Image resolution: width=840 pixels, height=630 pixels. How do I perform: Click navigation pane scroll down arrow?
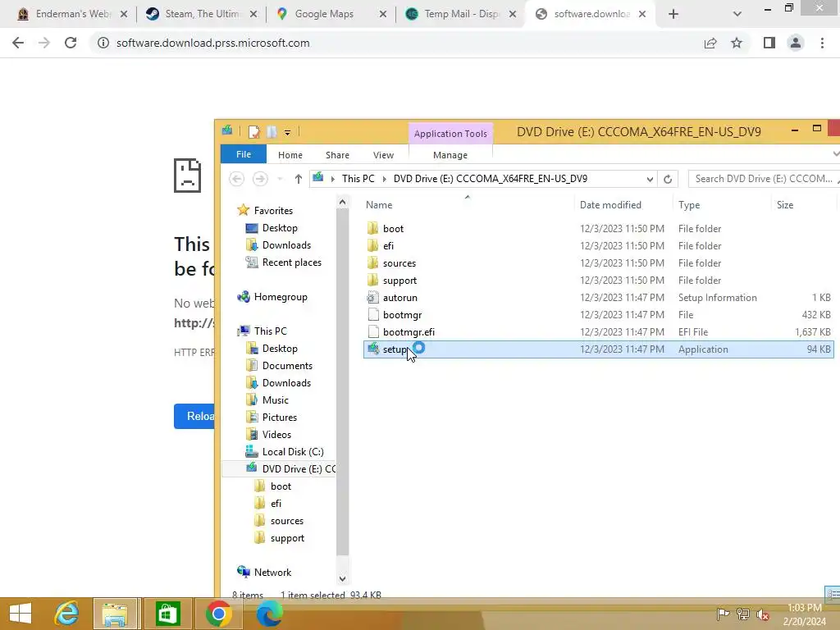[x=342, y=578]
